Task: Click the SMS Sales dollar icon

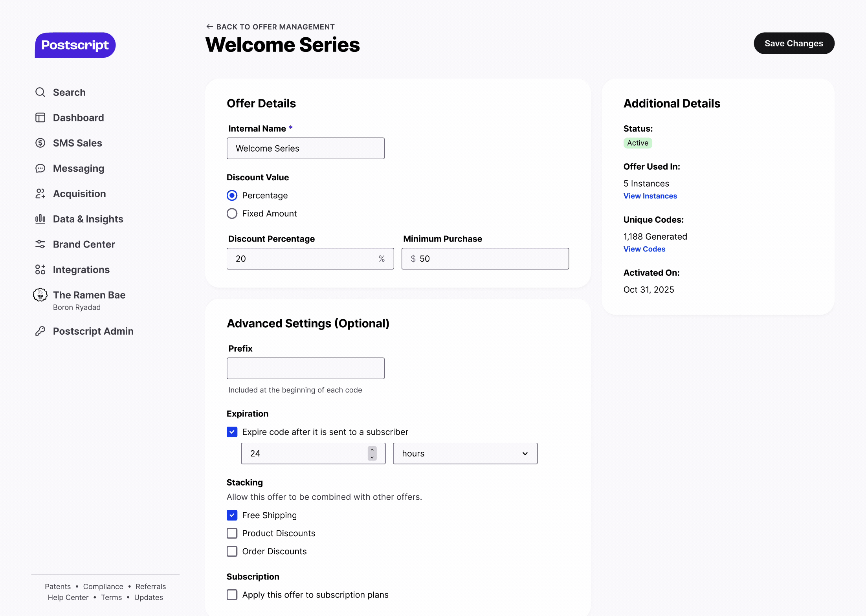Action: (x=40, y=143)
